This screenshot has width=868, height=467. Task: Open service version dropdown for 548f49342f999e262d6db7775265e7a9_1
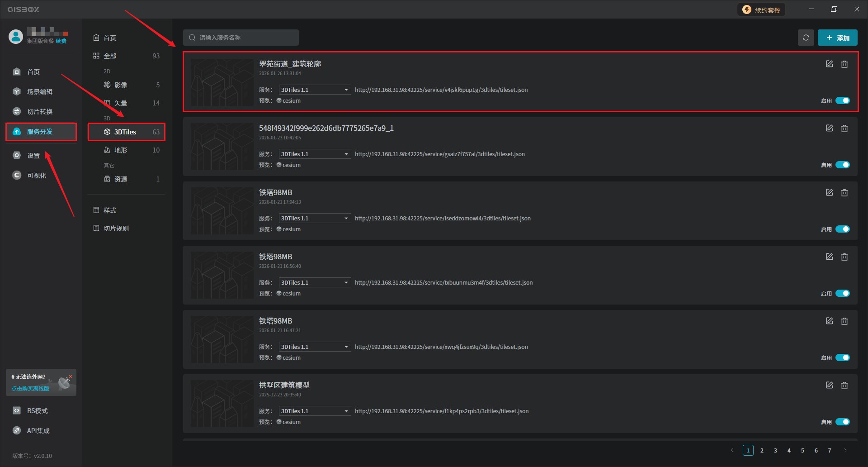tap(315, 154)
